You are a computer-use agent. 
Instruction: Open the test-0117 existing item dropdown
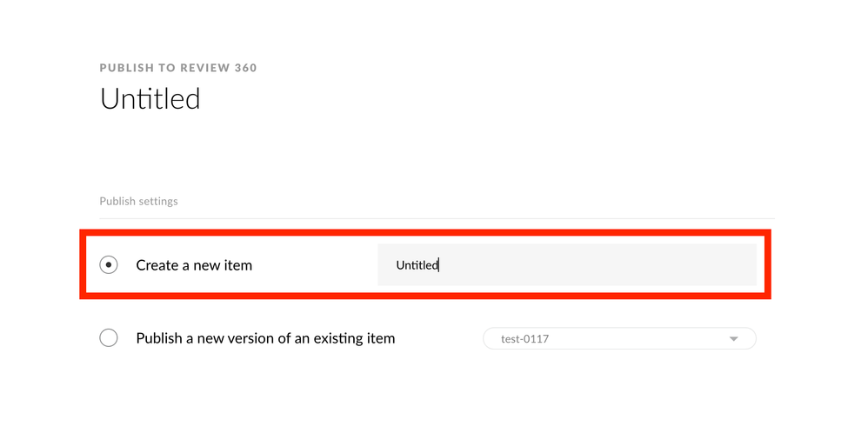(618, 338)
